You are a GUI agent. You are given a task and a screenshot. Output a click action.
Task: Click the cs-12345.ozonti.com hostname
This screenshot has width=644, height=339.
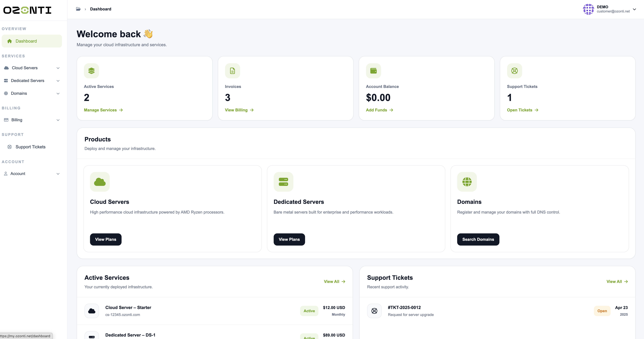122,315
